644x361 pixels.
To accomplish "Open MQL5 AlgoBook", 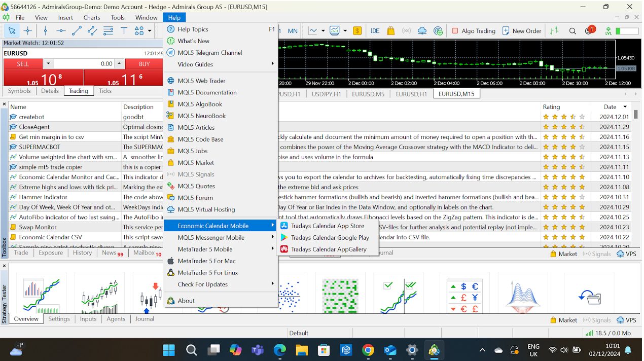I will click(x=221, y=104).
